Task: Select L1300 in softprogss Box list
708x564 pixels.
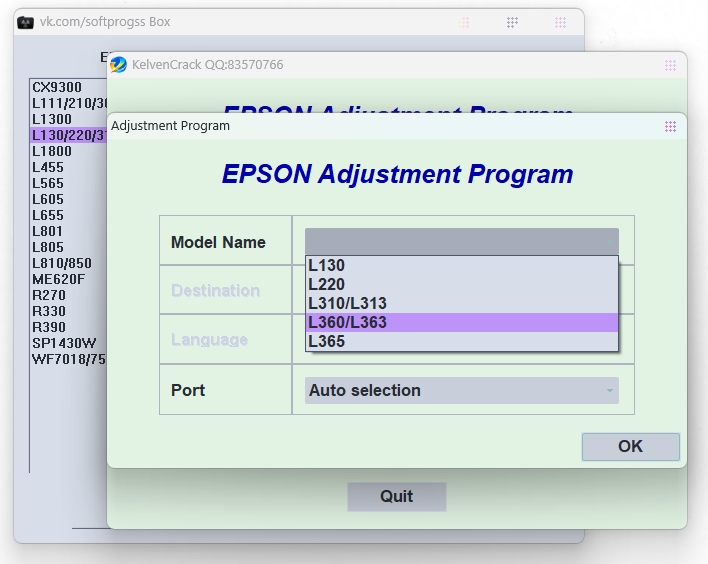Action: click(x=69, y=119)
